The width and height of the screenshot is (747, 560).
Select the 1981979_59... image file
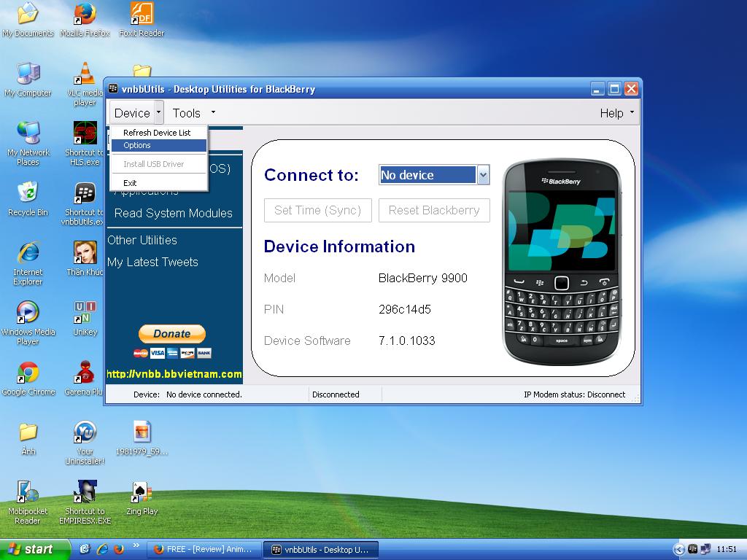pyautogui.click(x=142, y=438)
